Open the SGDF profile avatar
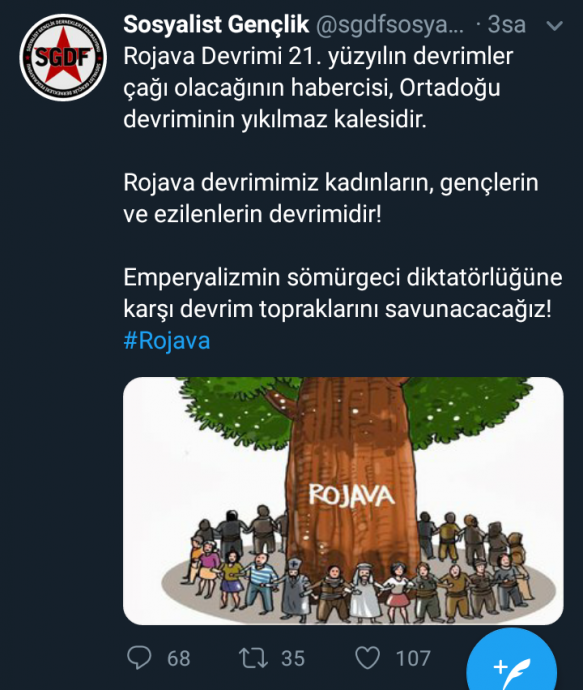Image resolution: width=583 pixels, height=690 pixels. pos(63,57)
